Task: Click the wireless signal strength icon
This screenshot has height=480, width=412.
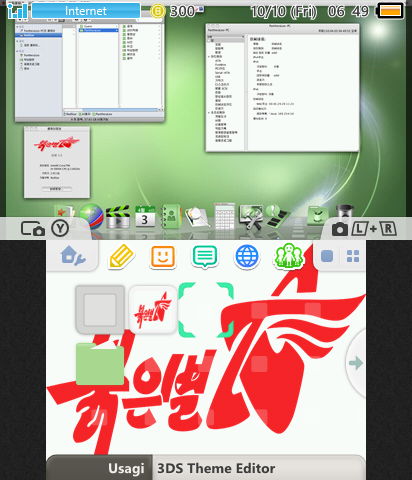Action: (17, 11)
